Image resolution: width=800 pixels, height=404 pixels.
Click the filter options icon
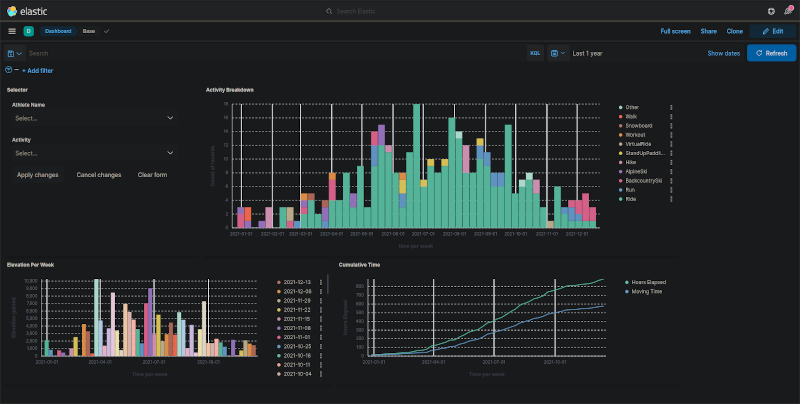[9, 70]
